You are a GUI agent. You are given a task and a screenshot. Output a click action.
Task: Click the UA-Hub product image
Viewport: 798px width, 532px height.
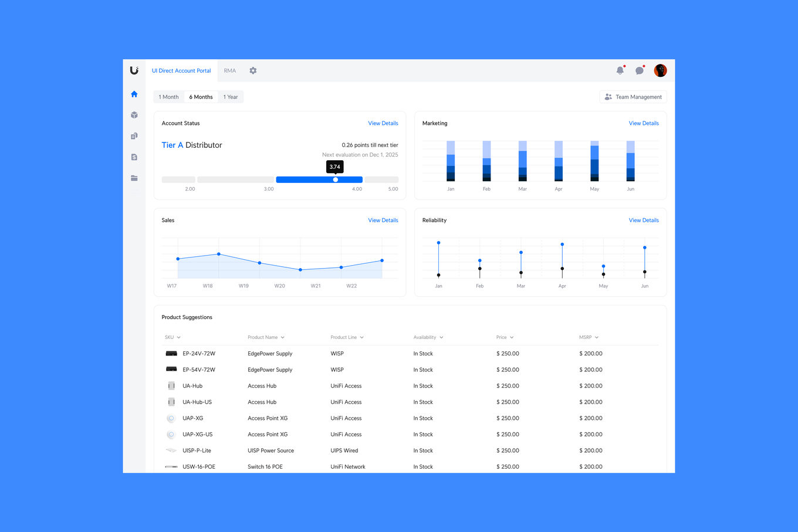click(171, 386)
